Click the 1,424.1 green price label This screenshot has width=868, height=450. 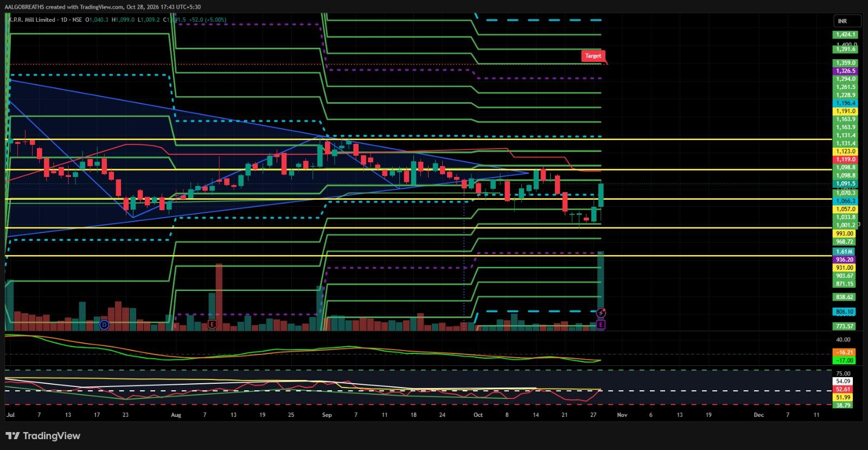[845, 35]
